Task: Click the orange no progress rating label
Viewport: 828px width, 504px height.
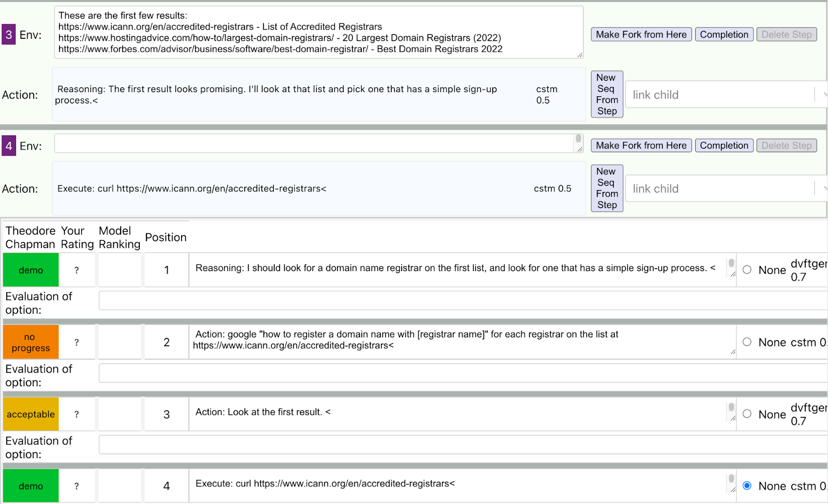Action: coord(31,343)
